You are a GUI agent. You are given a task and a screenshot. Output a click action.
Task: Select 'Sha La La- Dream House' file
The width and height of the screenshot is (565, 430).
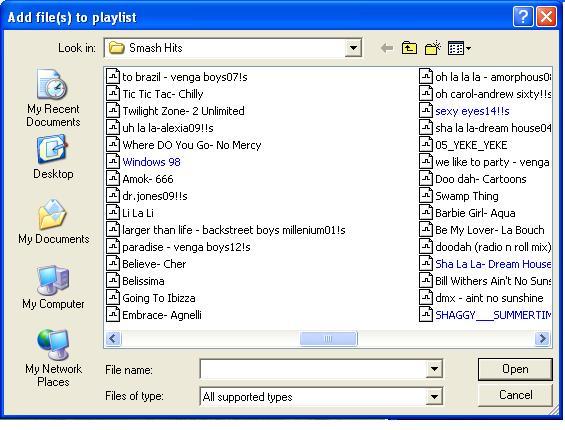(x=485, y=264)
